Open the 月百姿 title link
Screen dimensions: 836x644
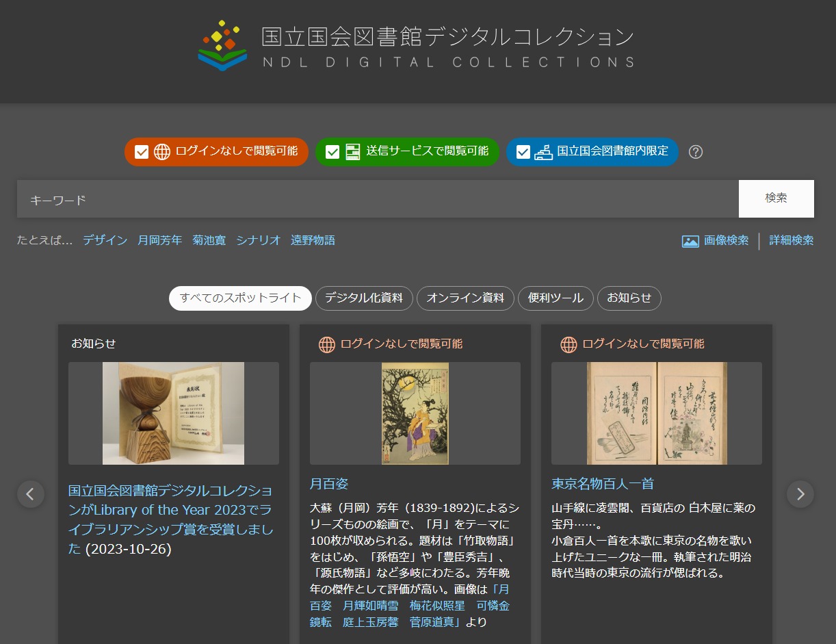pos(329,484)
